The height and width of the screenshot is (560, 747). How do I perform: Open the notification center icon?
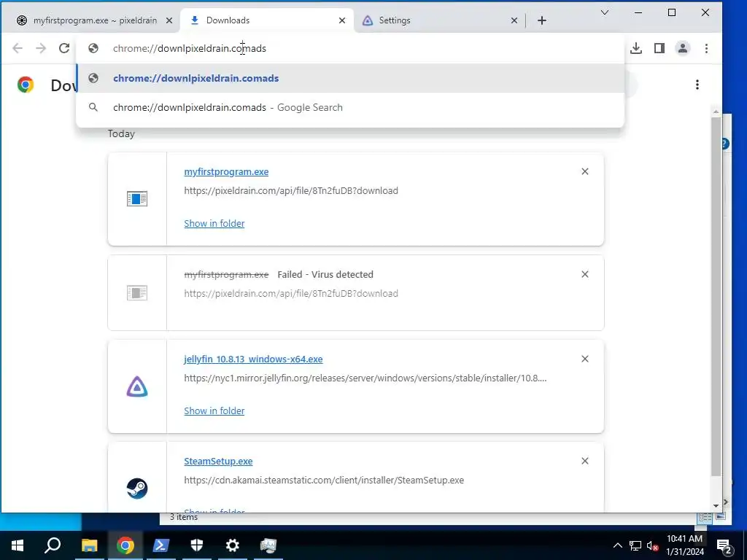[x=724, y=545]
